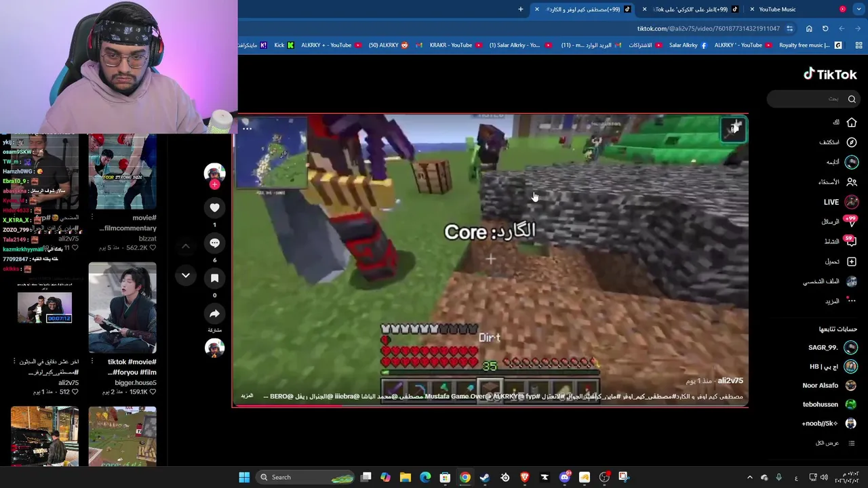Expand the full following accounts list (عرض الكل)
868x488 pixels.
pyautogui.click(x=835, y=443)
